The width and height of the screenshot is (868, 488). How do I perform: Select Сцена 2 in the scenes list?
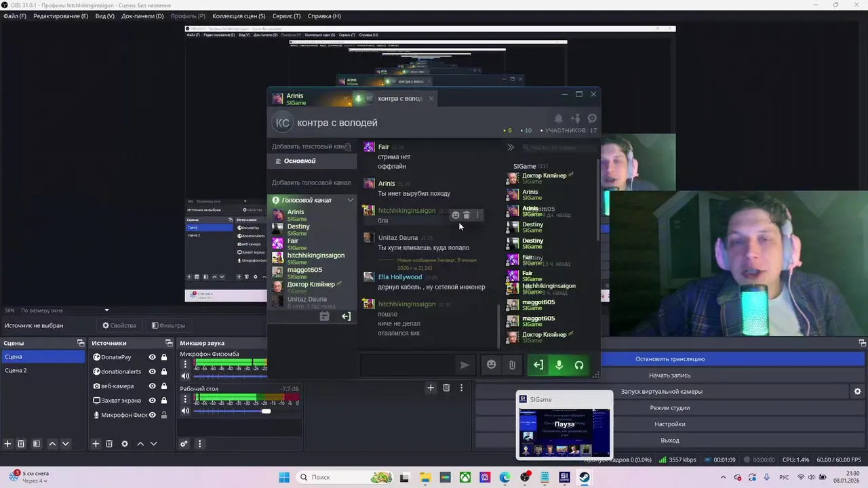pos(43,371)
